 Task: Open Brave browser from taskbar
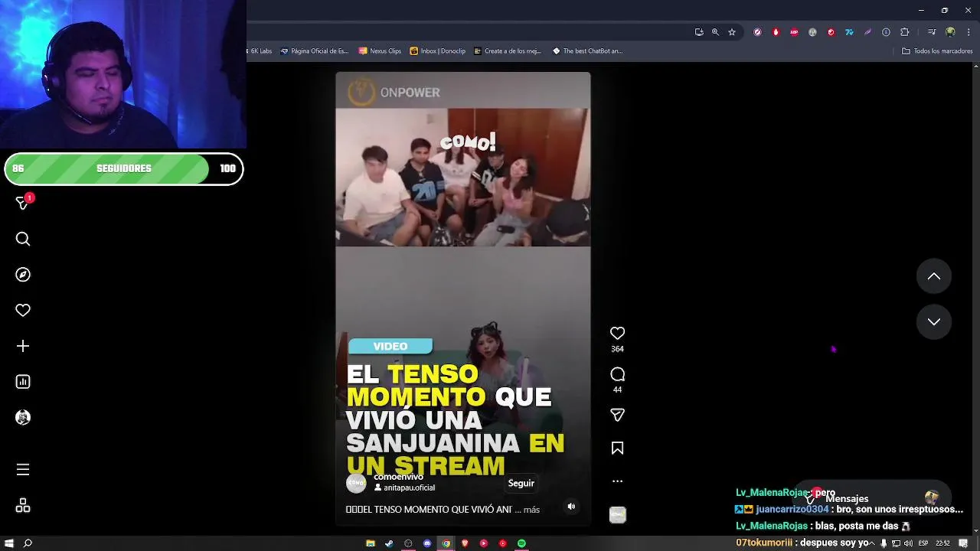[465, 543]
